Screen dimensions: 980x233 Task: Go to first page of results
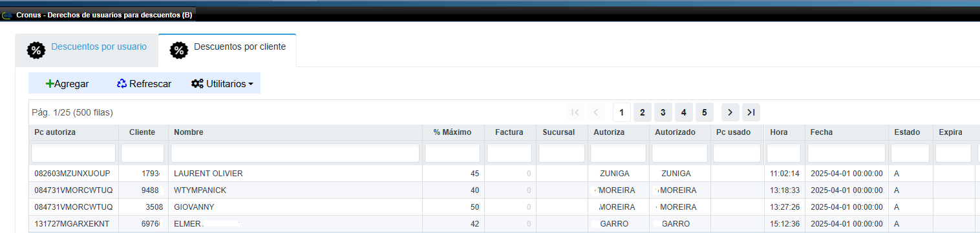click(575, 112)
